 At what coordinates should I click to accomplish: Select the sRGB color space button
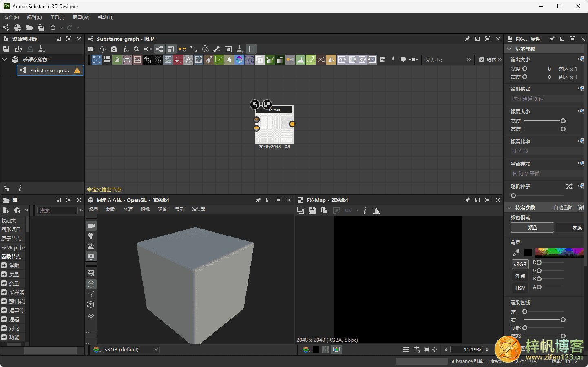(520, 265)
